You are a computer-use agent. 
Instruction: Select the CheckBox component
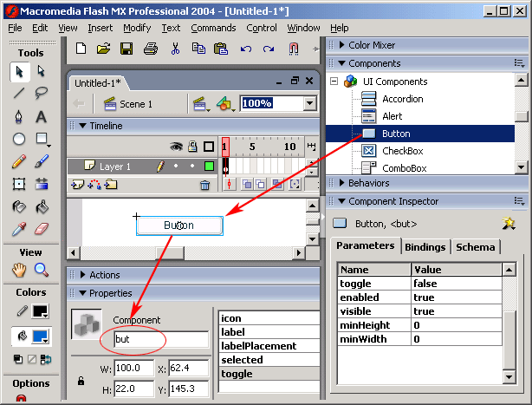403,151
